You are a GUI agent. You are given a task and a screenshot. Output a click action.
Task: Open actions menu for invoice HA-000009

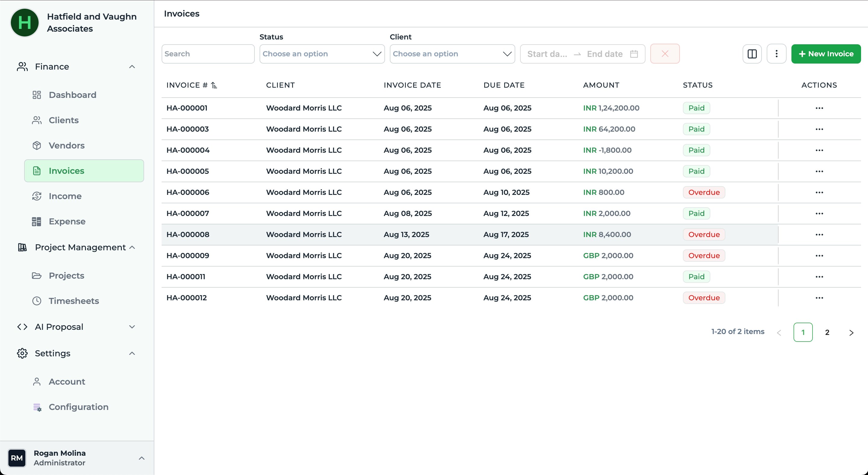pos(819,255)
